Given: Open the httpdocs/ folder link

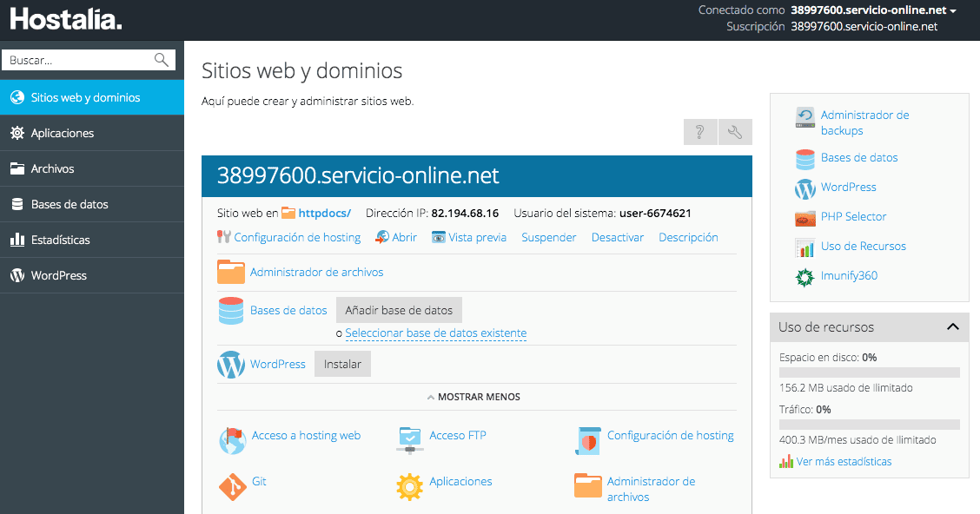Looking at the screenshot, I should (324, 213).
